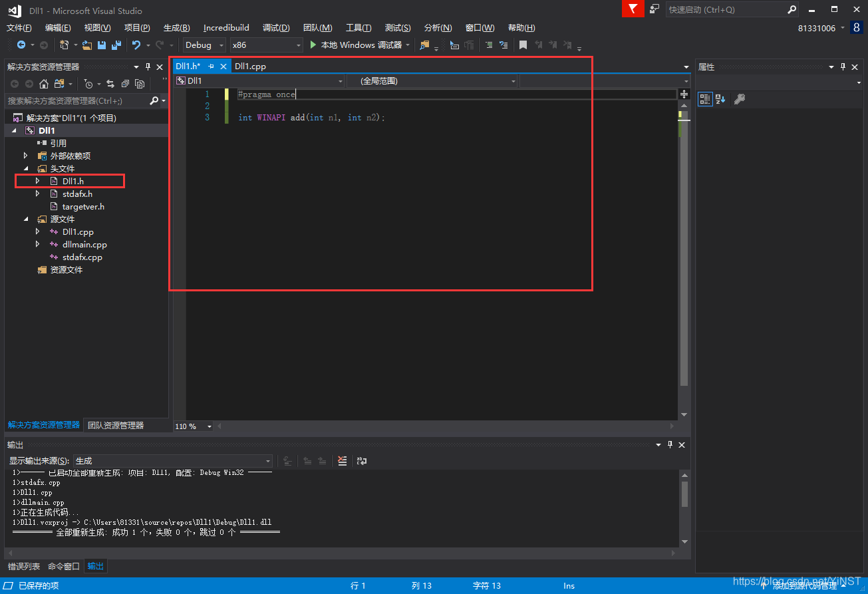Click the Home icon in Solution Explorer
The image size is (868, 594).
[x=44, y=84]
